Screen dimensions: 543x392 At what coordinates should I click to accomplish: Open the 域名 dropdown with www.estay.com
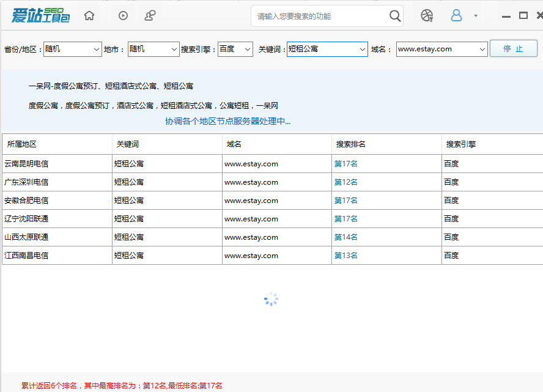pos(482,49)
